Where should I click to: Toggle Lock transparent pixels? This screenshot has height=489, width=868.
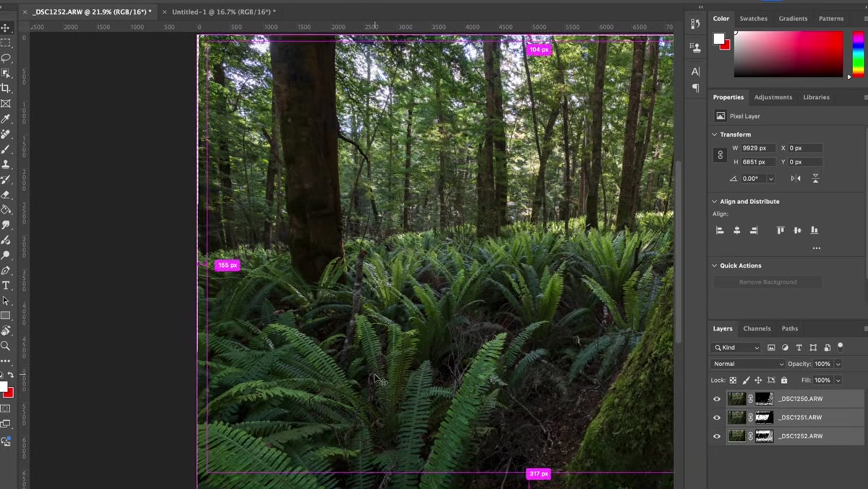click(733, 380)
